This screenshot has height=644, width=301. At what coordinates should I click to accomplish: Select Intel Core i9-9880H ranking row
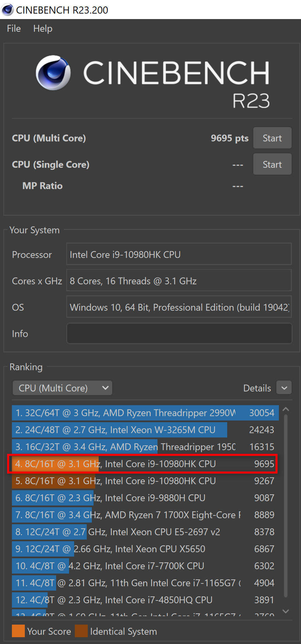(x=145, y=498)
